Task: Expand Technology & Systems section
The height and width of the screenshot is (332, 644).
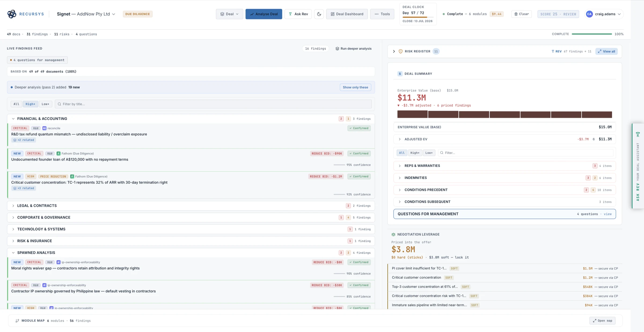Action: pos(13,229)
